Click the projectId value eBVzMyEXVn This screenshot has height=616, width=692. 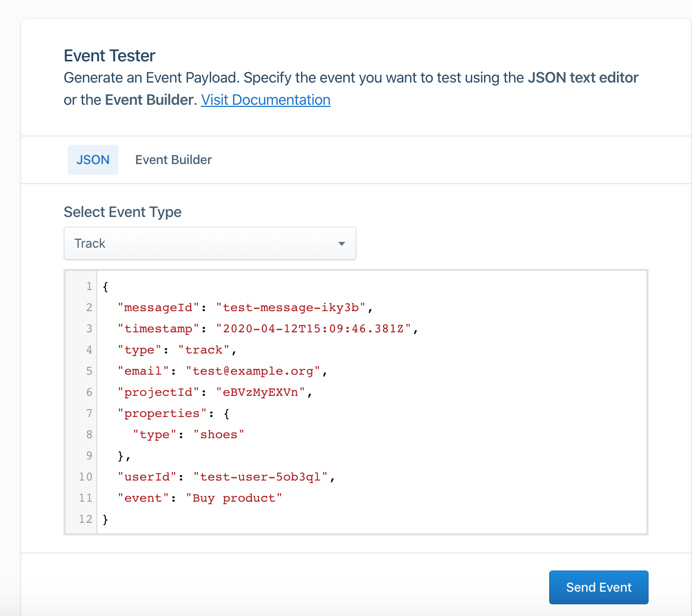[x=260, y=392]
